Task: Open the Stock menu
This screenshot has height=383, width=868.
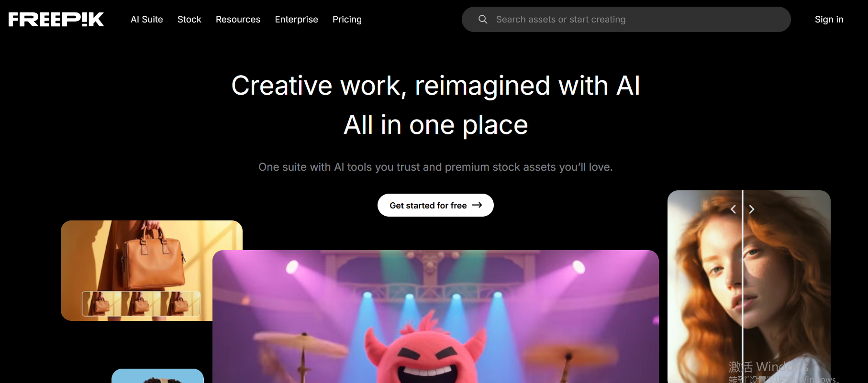Action: 189,19
